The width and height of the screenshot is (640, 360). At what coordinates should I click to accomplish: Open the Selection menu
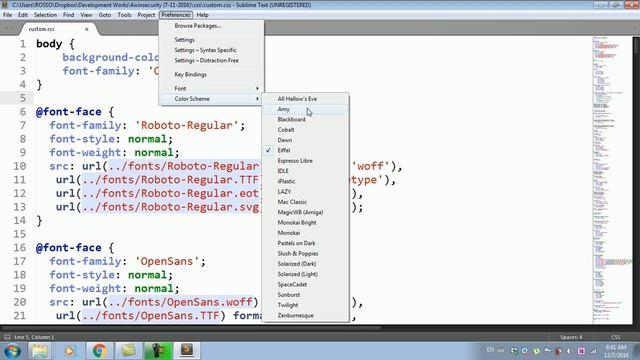[45, 15]
